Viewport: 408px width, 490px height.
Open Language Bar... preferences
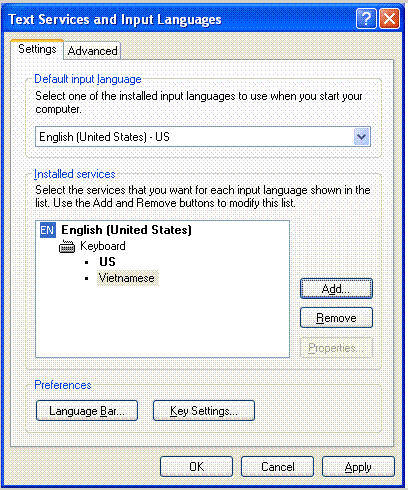[87, 411]
